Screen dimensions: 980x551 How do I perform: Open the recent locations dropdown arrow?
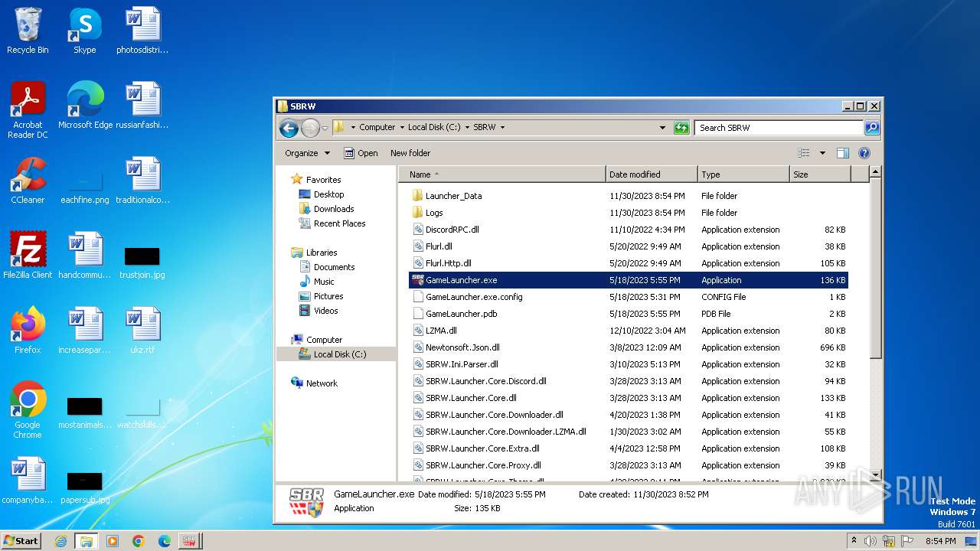click(325, 128)
